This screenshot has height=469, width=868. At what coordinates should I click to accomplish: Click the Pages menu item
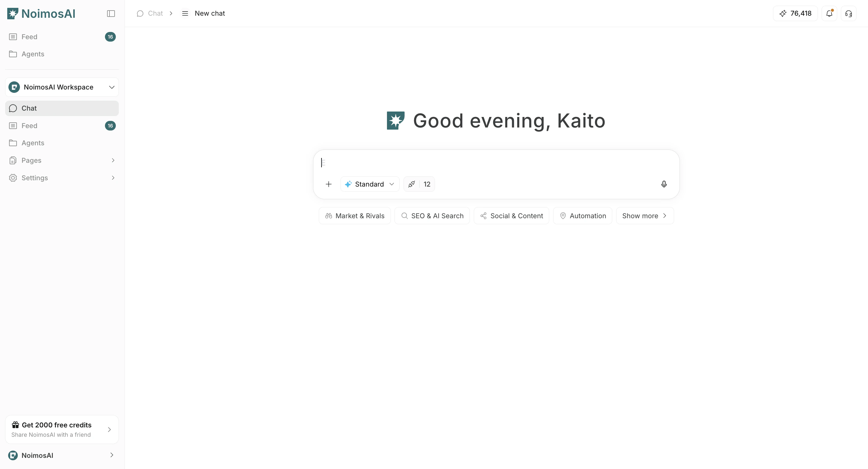coord(62,160)
